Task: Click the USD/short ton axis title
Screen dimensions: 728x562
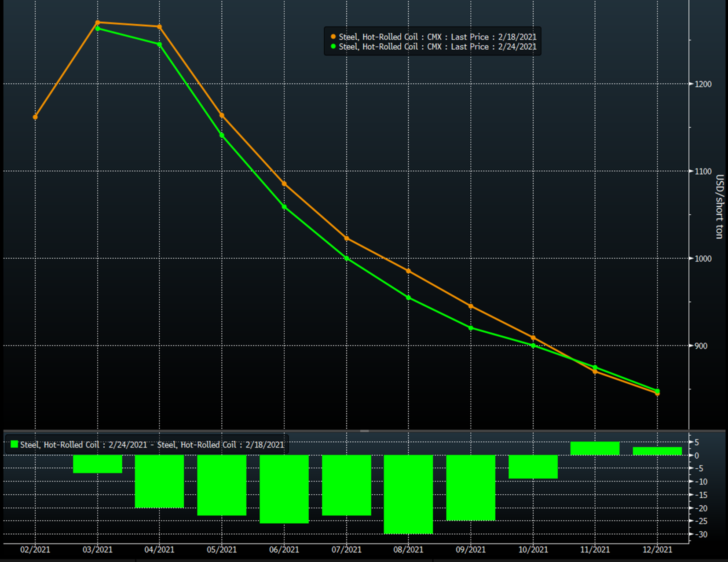Action: point(719,207)
